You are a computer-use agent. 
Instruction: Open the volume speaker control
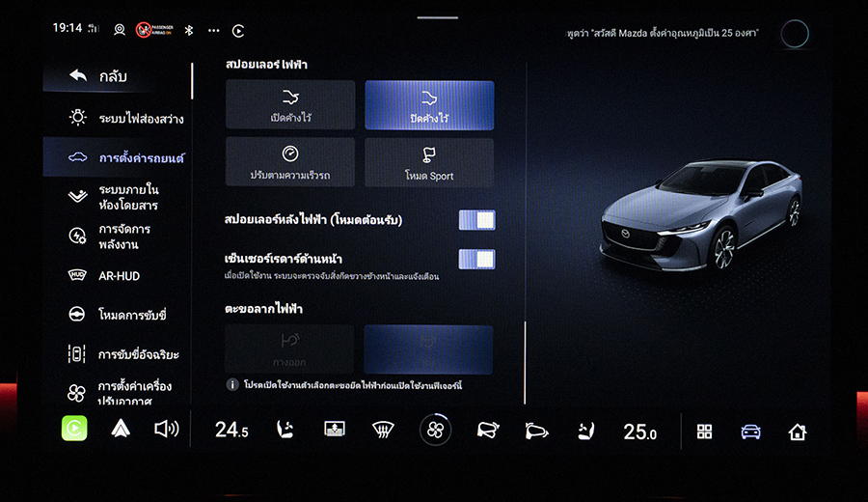pos(166,429)
